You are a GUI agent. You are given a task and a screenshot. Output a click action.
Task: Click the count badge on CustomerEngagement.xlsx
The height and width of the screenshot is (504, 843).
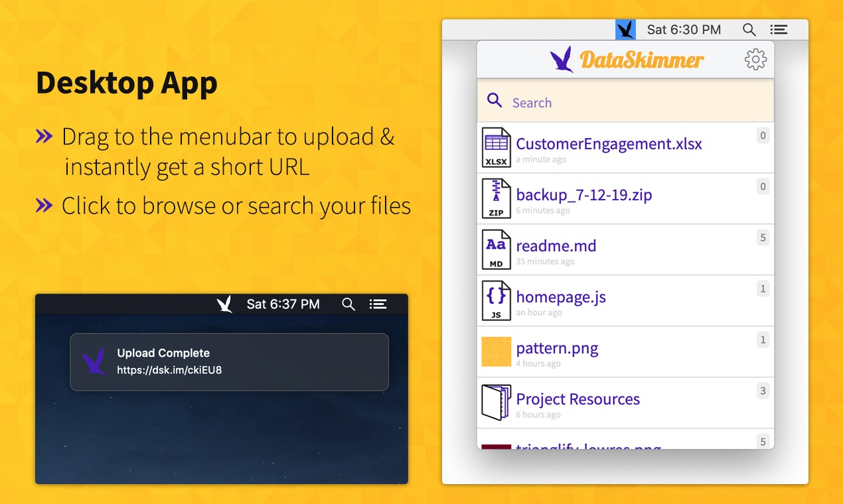point(763,136)
